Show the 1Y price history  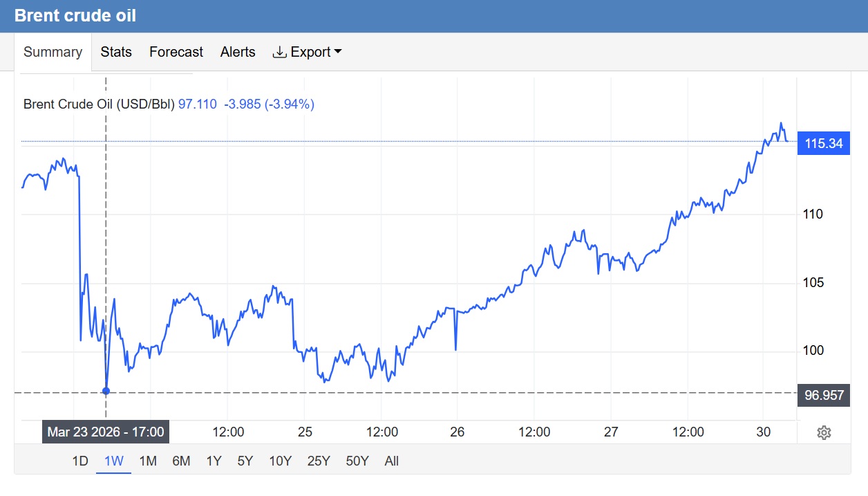coord(214,461)
